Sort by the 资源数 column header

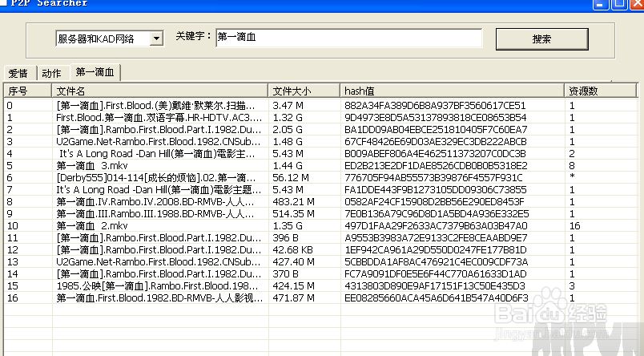(601, 91)
